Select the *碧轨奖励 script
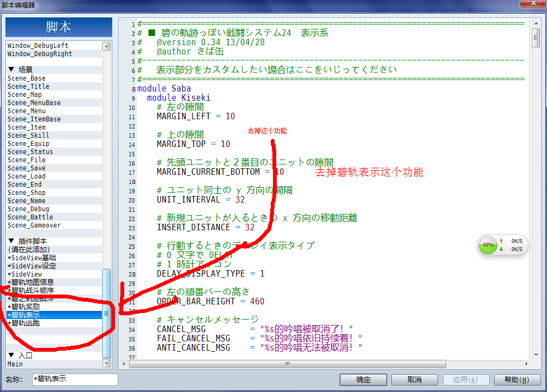 pos(54,307)
